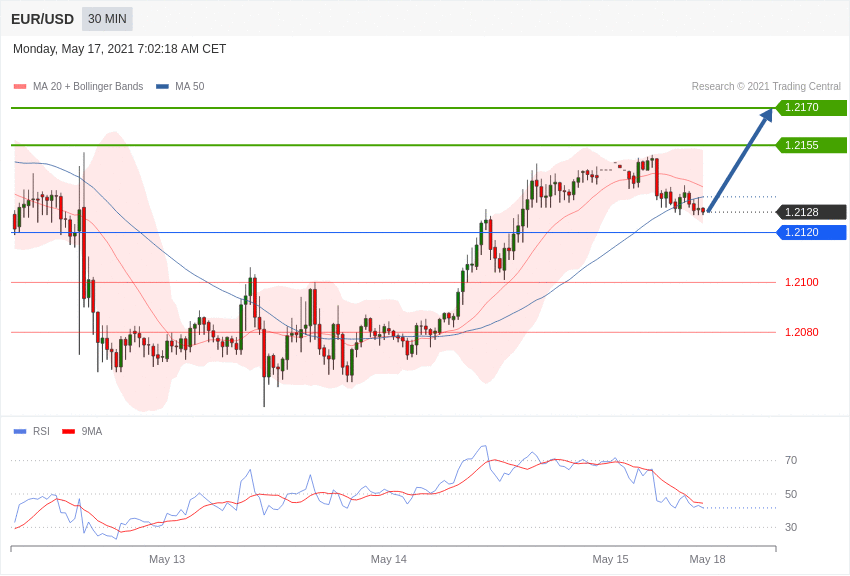Click the RSI legend swatch
This screenshot has width=850, height=576.
[x=20, y=431]
